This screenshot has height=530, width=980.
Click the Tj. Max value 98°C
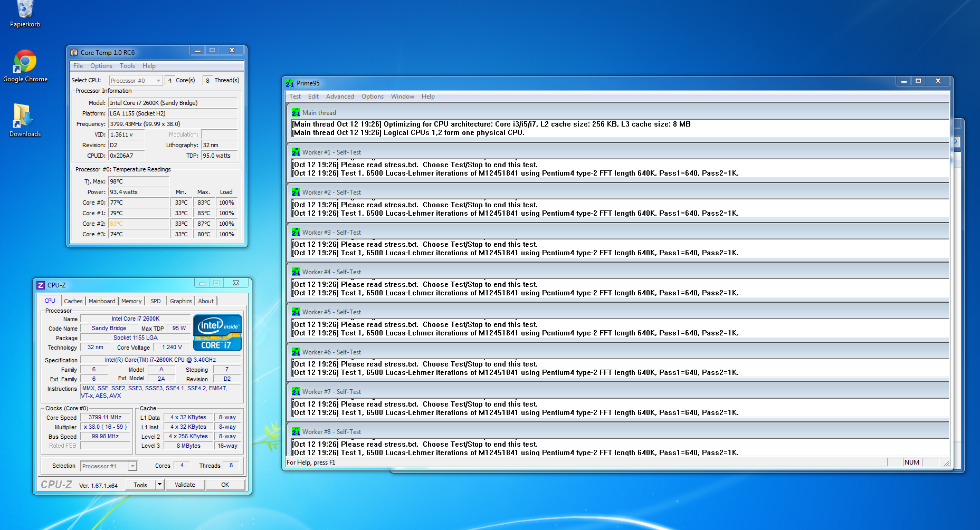139,181
